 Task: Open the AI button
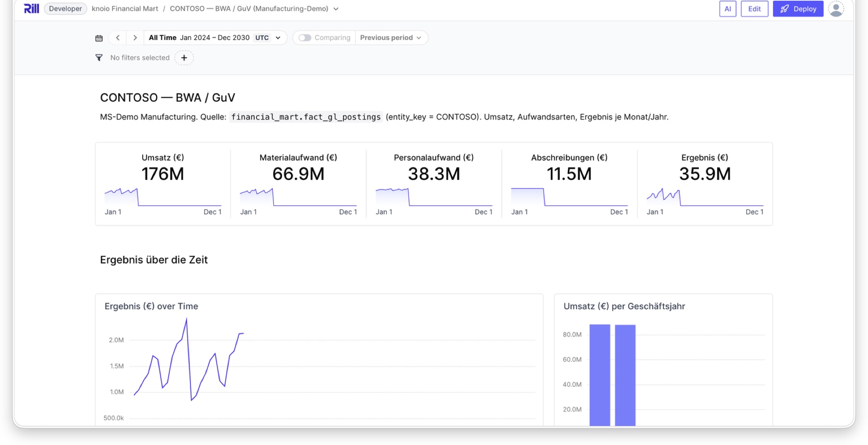pyautogui.click(x=728, y=9)
